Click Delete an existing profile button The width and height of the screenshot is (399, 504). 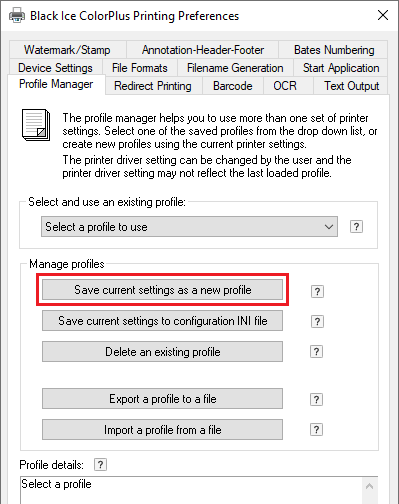[162, 351]
